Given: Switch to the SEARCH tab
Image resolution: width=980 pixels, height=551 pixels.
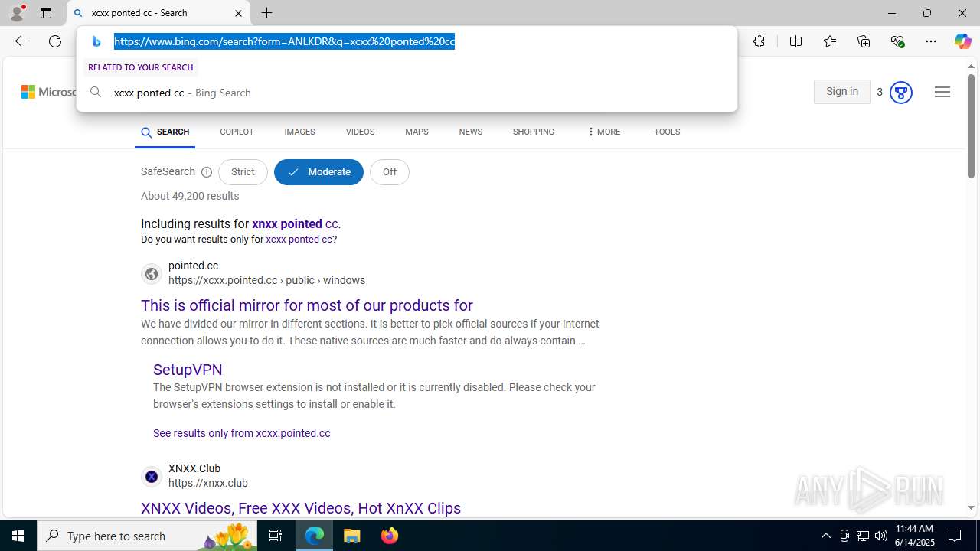Looking at the screenshot, I should click(165, 132).
